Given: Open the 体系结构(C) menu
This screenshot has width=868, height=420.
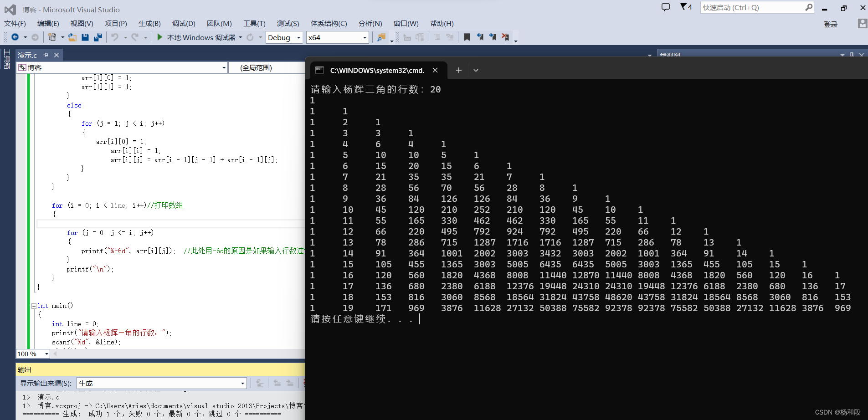Looking at the screenshot, I should point(329,24).
